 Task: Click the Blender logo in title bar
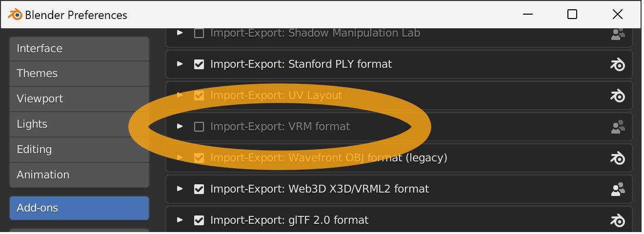tap(15, 15)
